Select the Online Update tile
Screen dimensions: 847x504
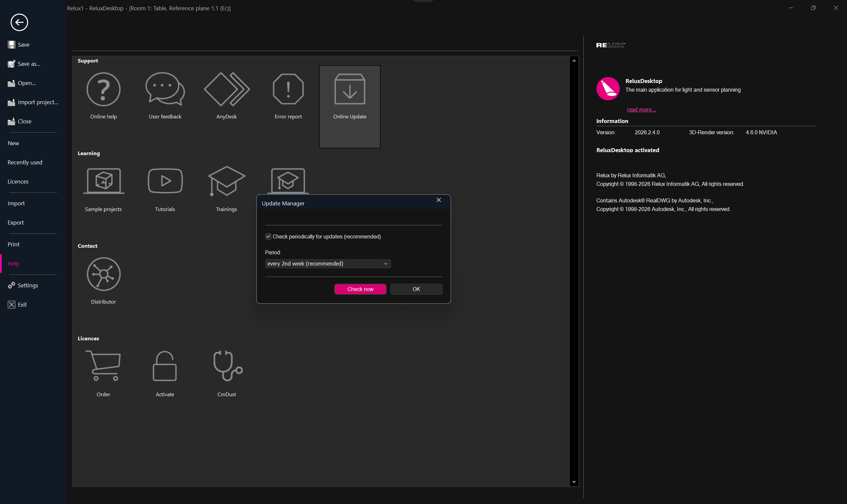click(x=350, y=106)
